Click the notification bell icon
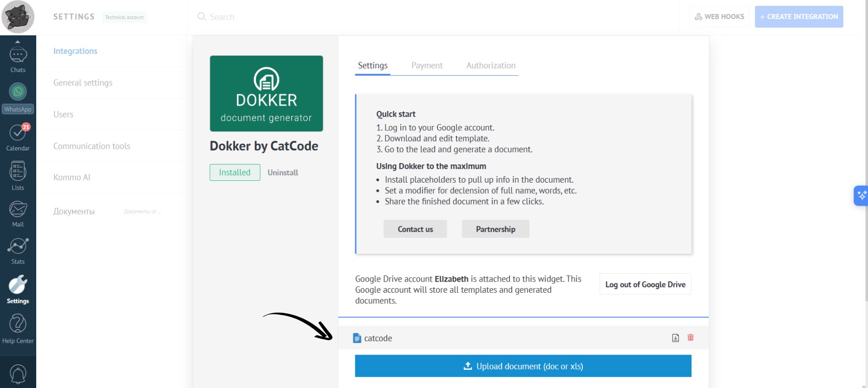Image resolution: width=868 pixels, height=388 pixels. click(18, 374)
